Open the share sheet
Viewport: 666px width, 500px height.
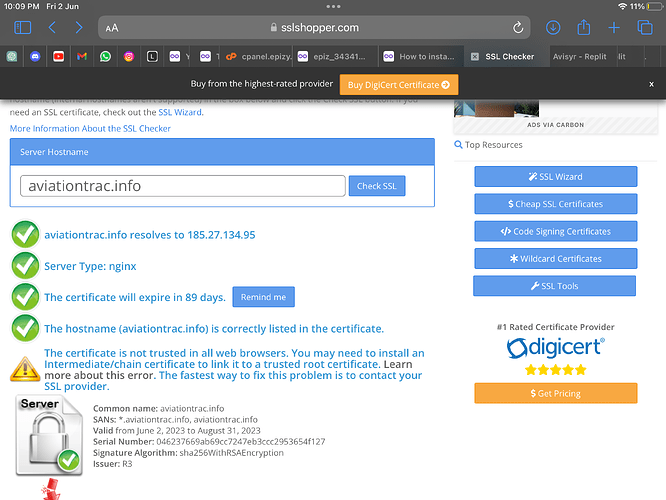[584, 27]
